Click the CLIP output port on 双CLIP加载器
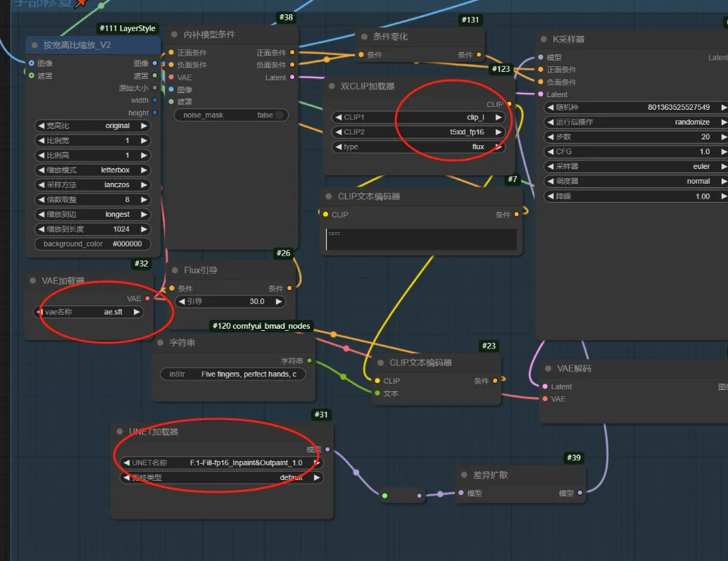The width and height of the screenshot is (728, 561). [509, 104]
